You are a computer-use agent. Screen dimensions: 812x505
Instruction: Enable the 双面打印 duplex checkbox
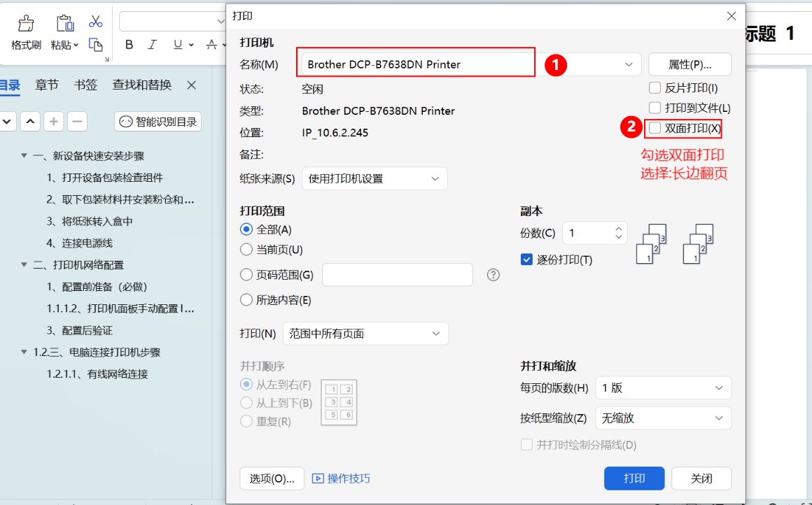(655, 128)
